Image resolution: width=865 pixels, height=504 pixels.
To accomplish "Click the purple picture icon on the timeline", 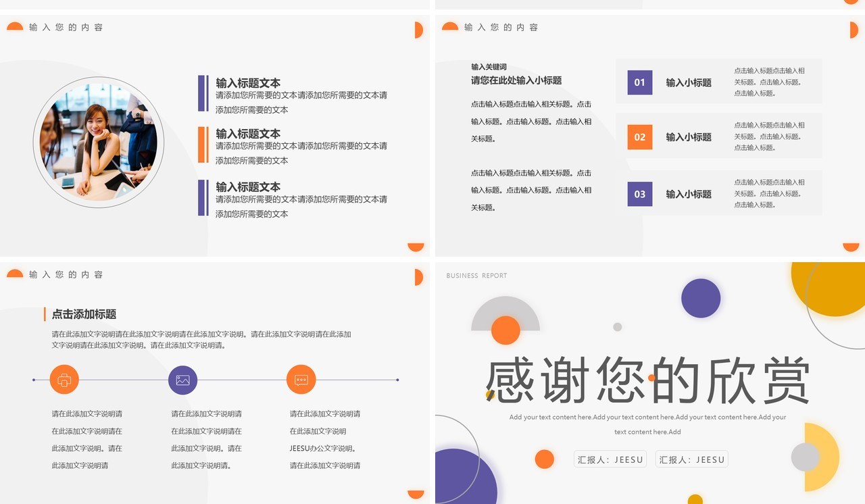I will 182,380.
